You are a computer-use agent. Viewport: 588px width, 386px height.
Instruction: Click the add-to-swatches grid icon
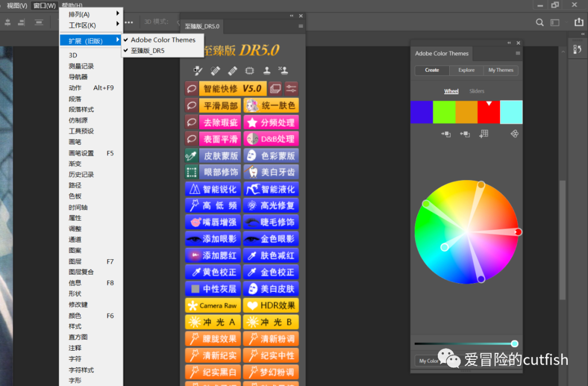(484, 134)
